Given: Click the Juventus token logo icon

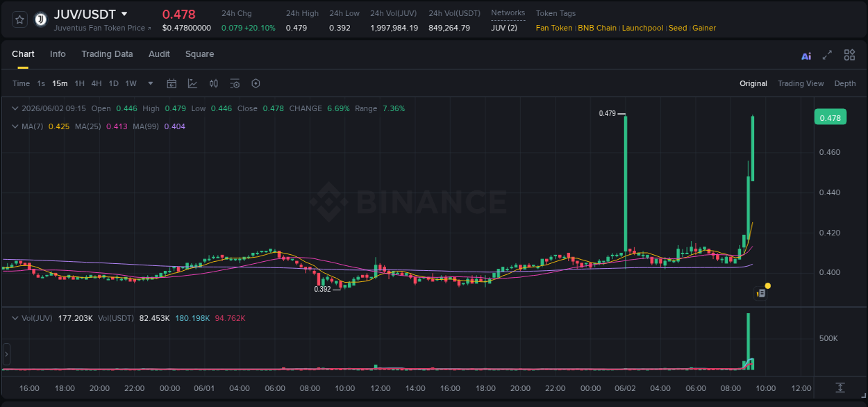Looking at the screenshot, I should click(40, 19).
